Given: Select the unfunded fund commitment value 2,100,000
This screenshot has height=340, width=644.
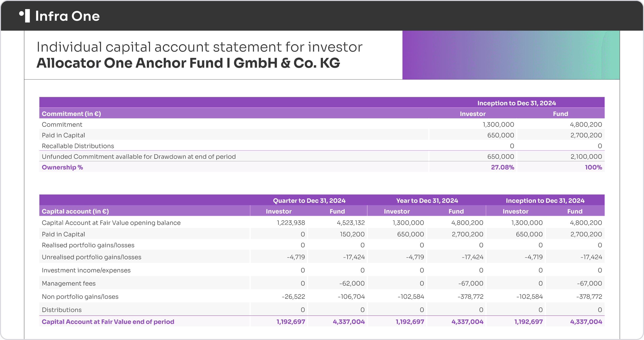Looking at the screenshot, I should [586, 157].
